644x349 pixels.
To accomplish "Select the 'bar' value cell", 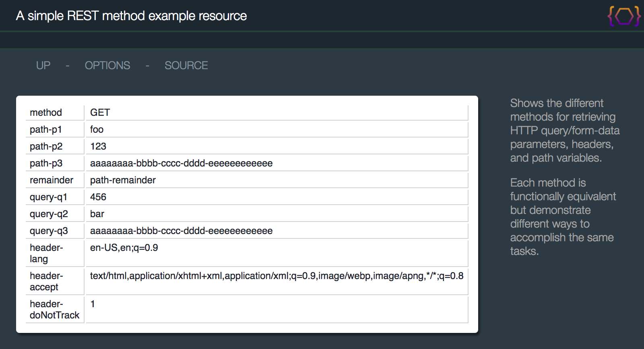I will pos(277,214).
